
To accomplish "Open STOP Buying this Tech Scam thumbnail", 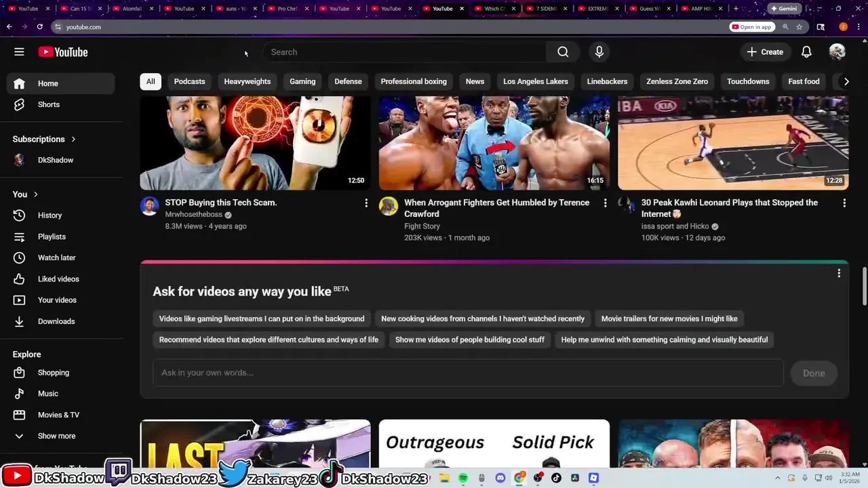I will point(255,143).
